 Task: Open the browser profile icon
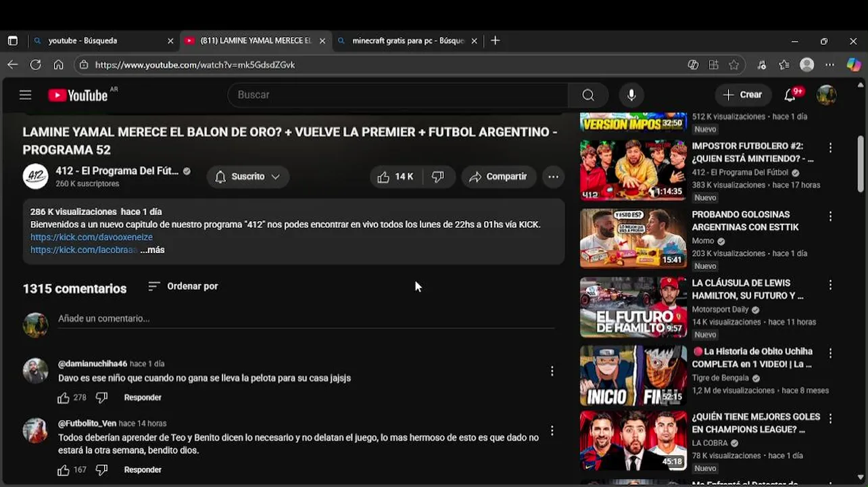click(x=806, y=65)
